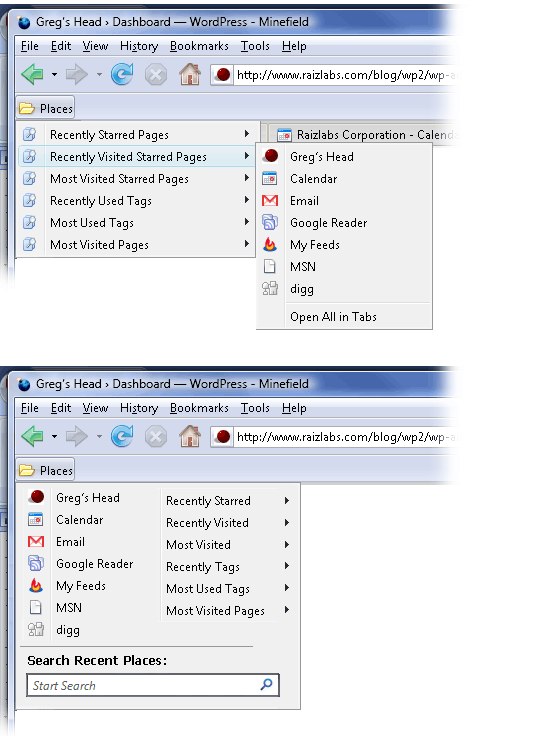
Task: Click site favicon in top window's address bar
Action: click(x=222, y=74)
